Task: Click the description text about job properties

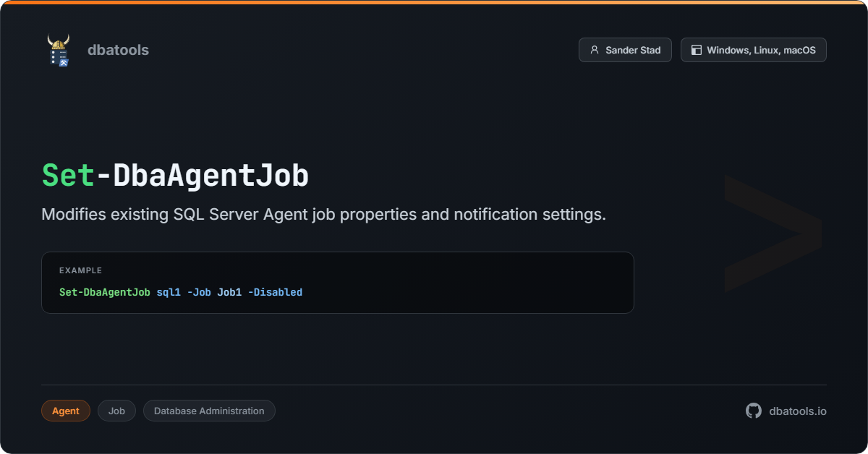Action: click(x=323, y=215)
